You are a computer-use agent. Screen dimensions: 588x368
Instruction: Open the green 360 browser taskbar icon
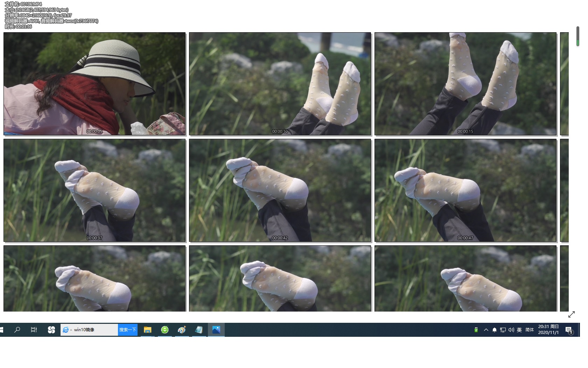tap(164, 330)
